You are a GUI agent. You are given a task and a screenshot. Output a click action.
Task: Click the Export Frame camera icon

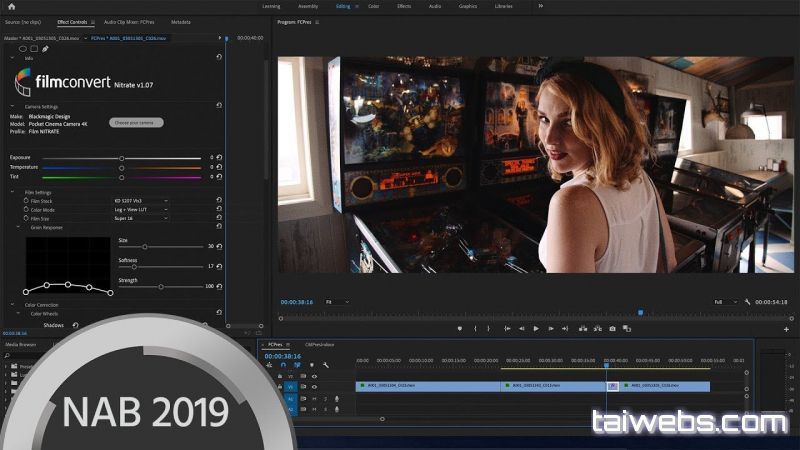tap(612, 328)
